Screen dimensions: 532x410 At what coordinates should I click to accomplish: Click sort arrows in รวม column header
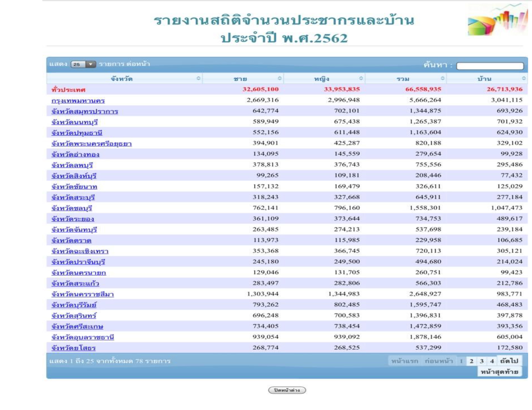click(x=442, y=78)
